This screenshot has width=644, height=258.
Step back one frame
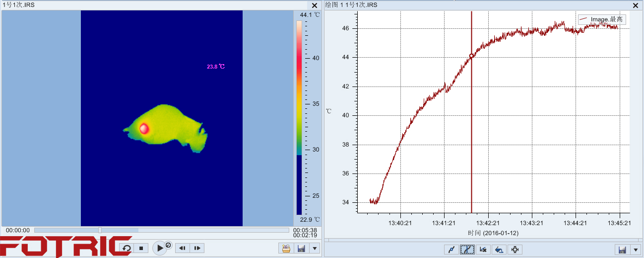coord(182,248)
